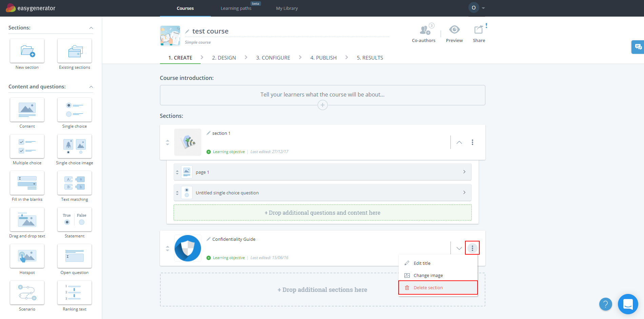
Task: Click the Confidentiality Guide shield thumbnail
Action: pos(188,248)
